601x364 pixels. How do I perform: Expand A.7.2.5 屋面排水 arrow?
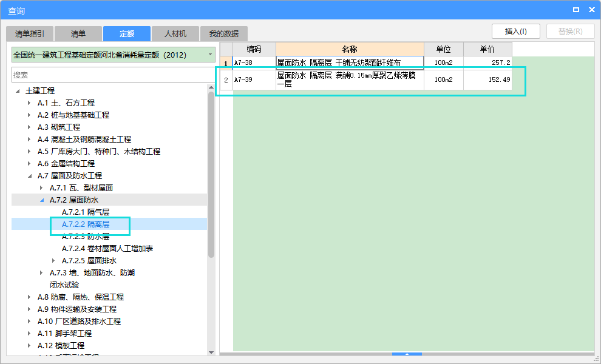click(x=53, y=260)
